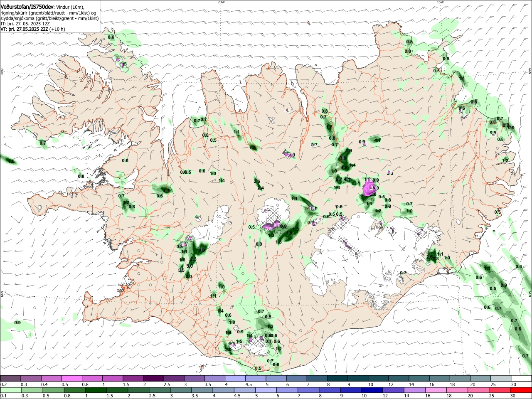This screenshot has height=399, width=532.
Task: Click the 2.4 precipitation value on the map
Action: [x=261, y=188]
